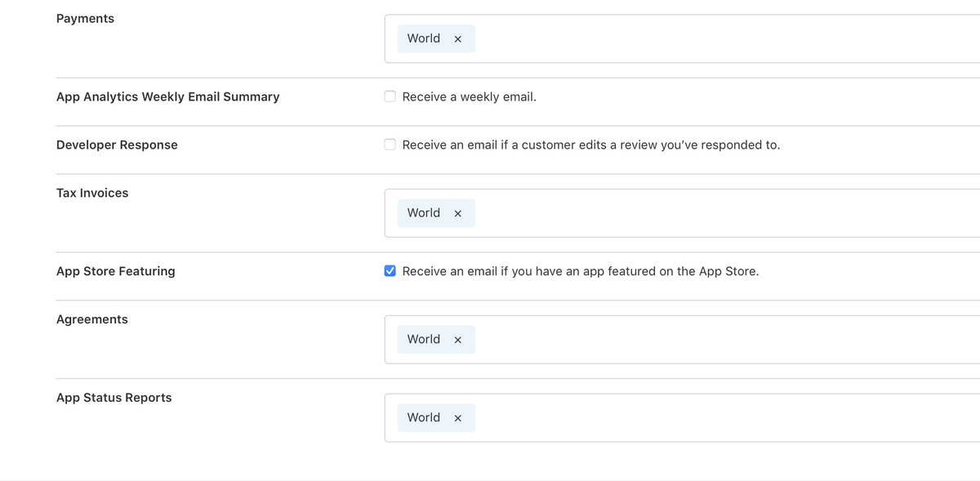Viewport: 980px width, 481px height.
Task: Open the Agreements territory selection field
Action: pyautogui.click(x=682, y=340)
